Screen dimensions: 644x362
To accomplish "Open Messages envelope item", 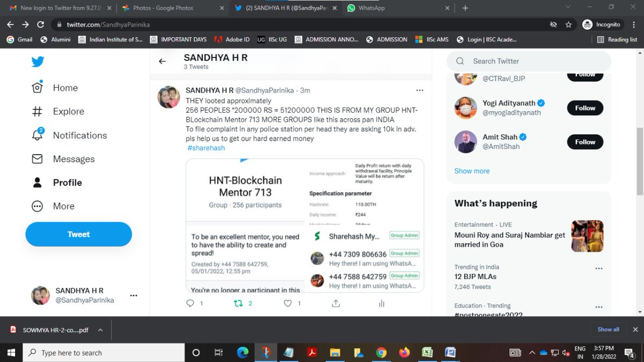I will pyautogui.click(x=63, y=159).
